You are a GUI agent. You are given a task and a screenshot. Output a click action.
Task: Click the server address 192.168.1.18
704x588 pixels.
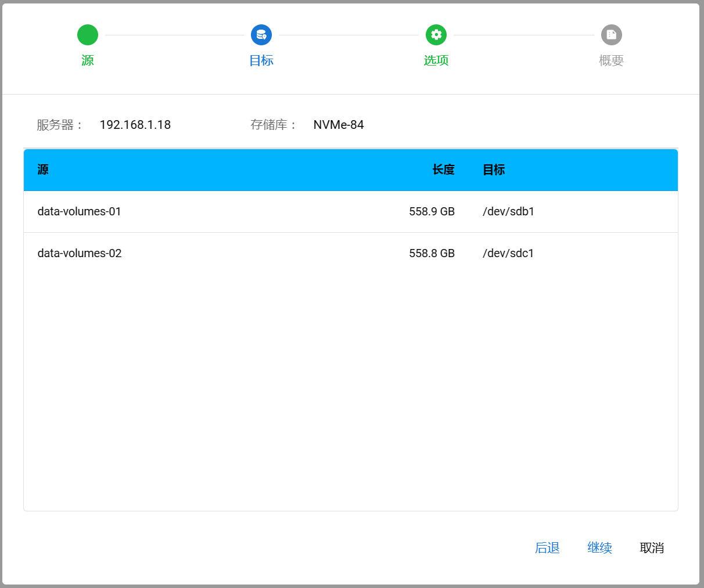(x=135, y=125)
